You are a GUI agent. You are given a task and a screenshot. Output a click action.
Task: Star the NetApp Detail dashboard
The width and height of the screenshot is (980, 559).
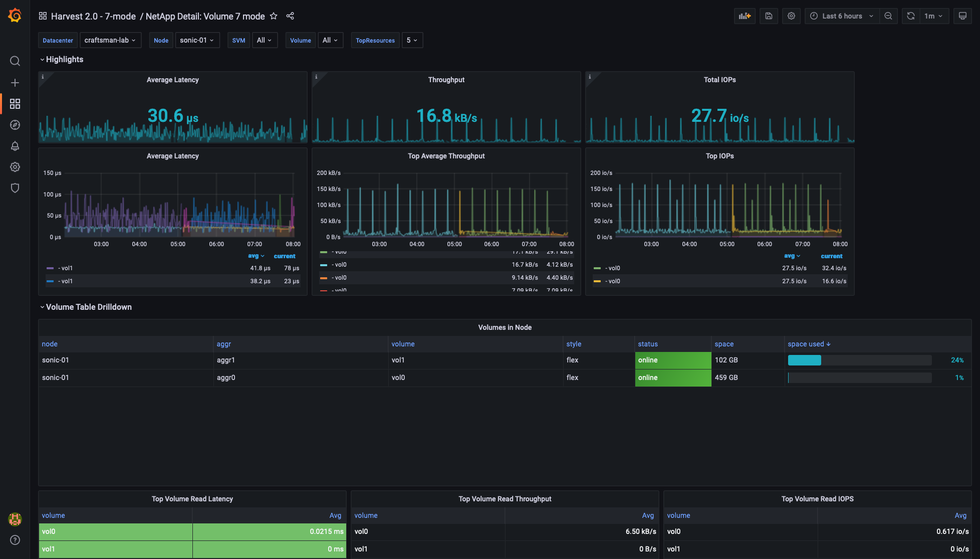coord(274,16)
